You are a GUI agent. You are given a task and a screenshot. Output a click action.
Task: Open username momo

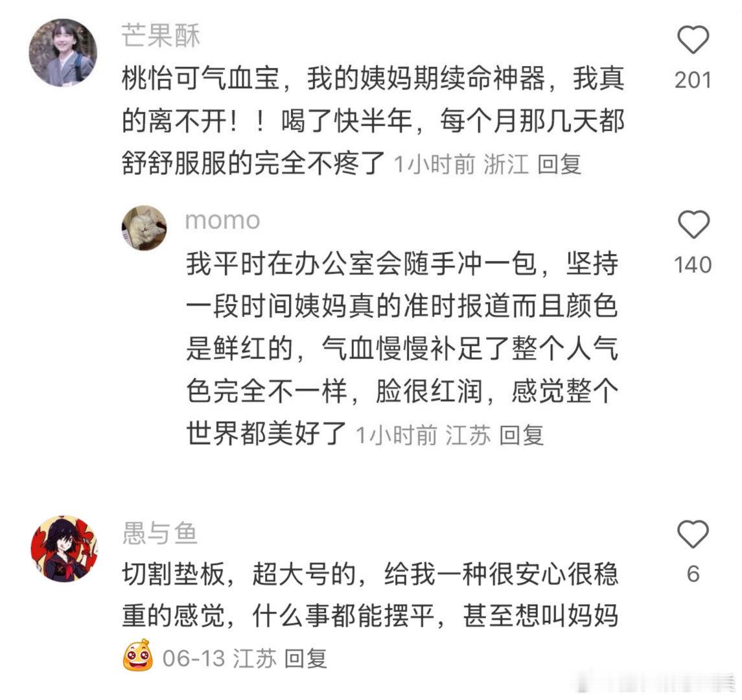pyautogui.click(x=222, y=220)
